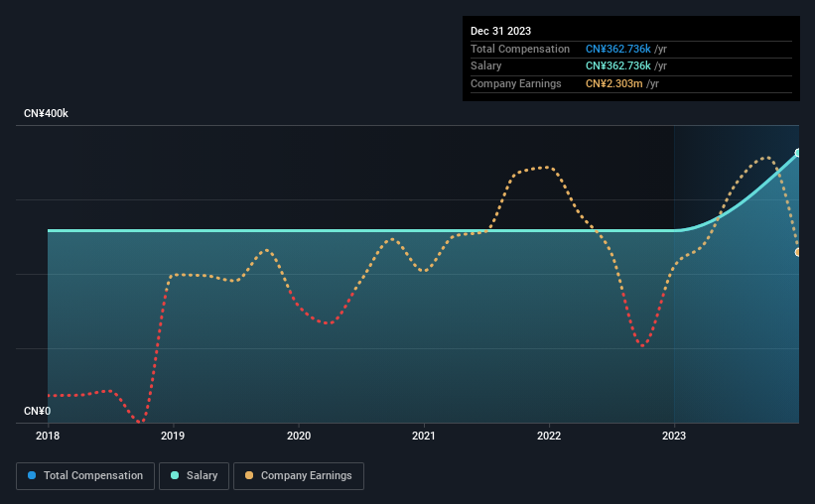Click the Company Earnings CN¥2.303m value

click(613, 83)
